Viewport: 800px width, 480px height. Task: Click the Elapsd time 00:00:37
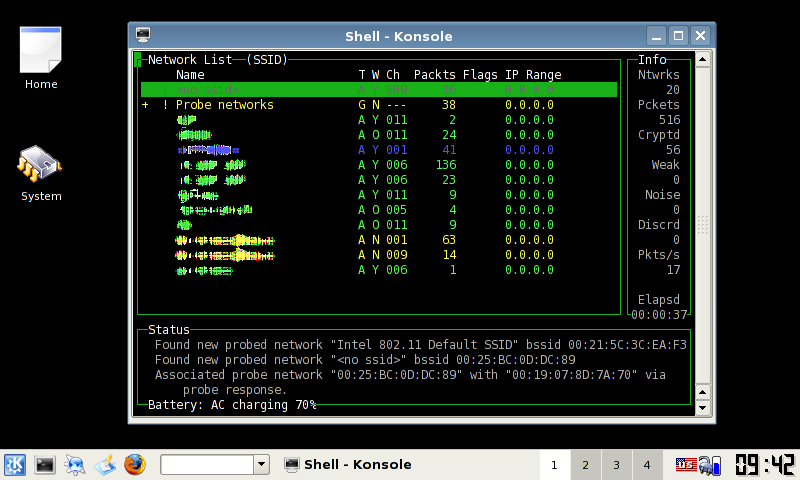click(659, 315)
